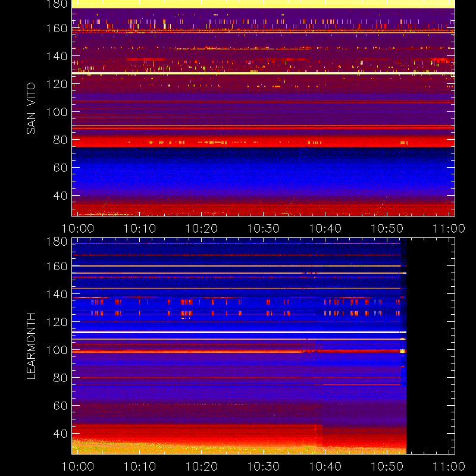Click the 11:00 time label under Learmonth plot

pyautogui.click(x=449, y=466)
